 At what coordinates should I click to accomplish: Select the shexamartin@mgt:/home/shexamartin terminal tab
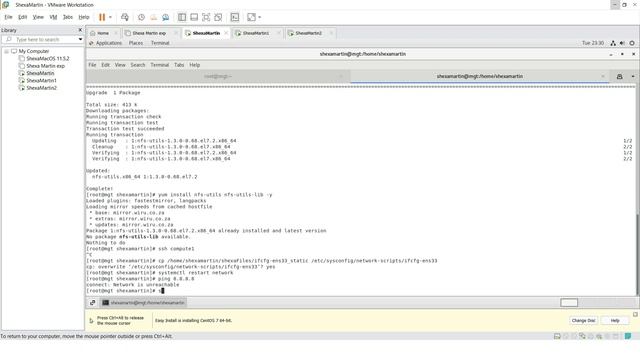480,76
